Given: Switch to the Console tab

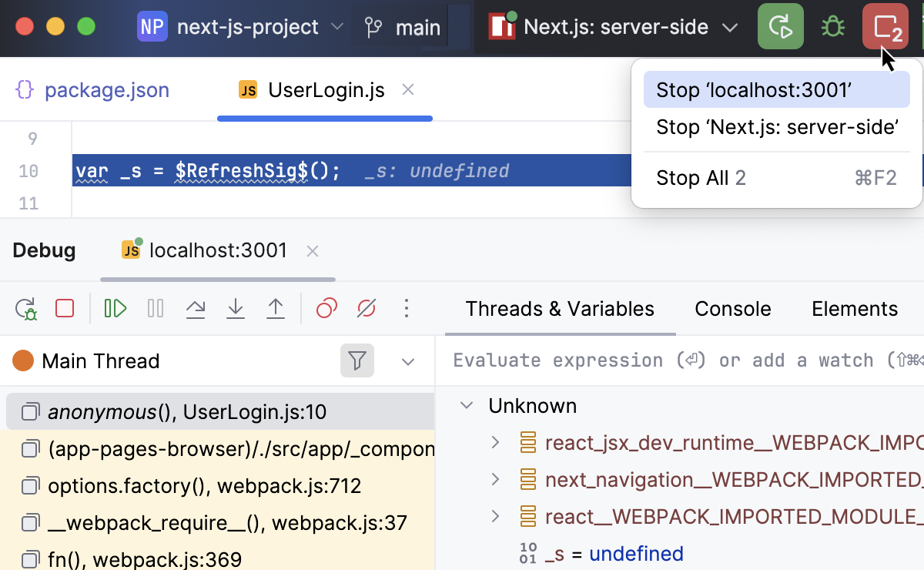Looking at the screenshot, I should (732, 309).
